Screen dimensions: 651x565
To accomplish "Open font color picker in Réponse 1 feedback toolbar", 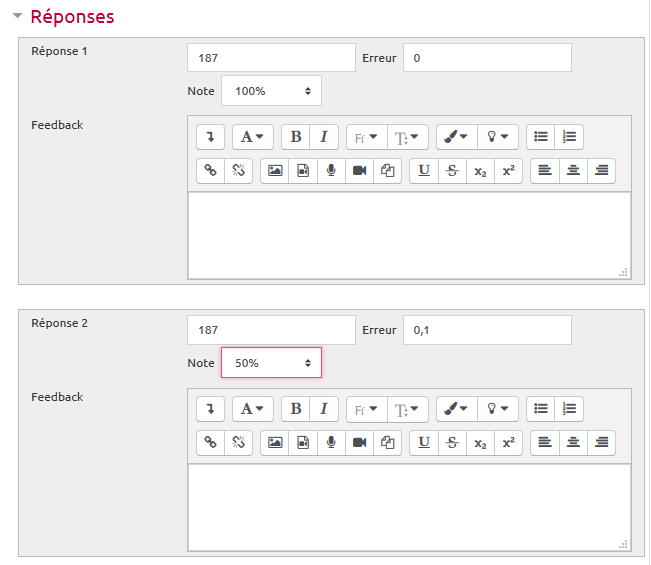I will point(456,137).
